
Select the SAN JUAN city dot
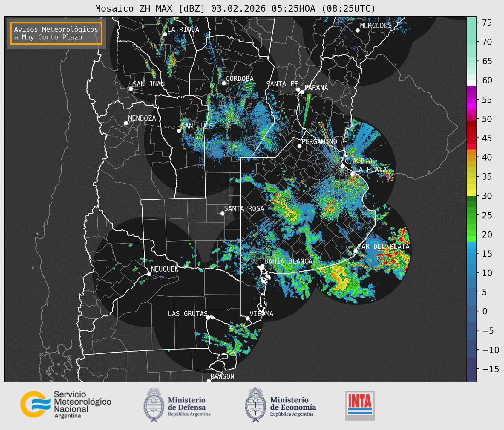(131, 89)
